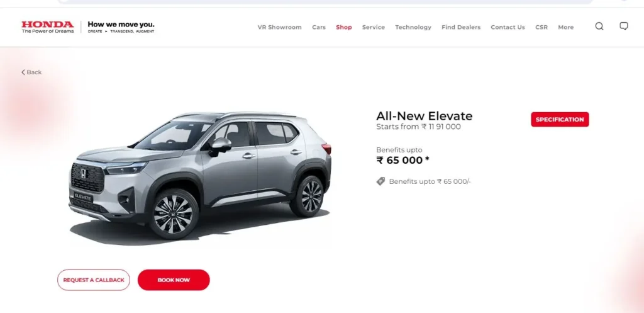Viewport: 644px width, 313px height.
Task: Click the silver Elevate car image
Action: click(200, 176)
